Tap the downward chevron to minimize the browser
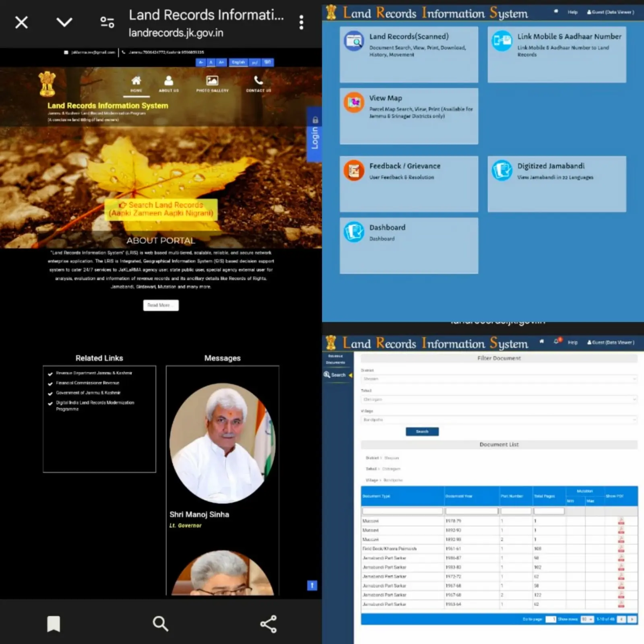The width and height of the screenshot is (644, 644). 64,22
